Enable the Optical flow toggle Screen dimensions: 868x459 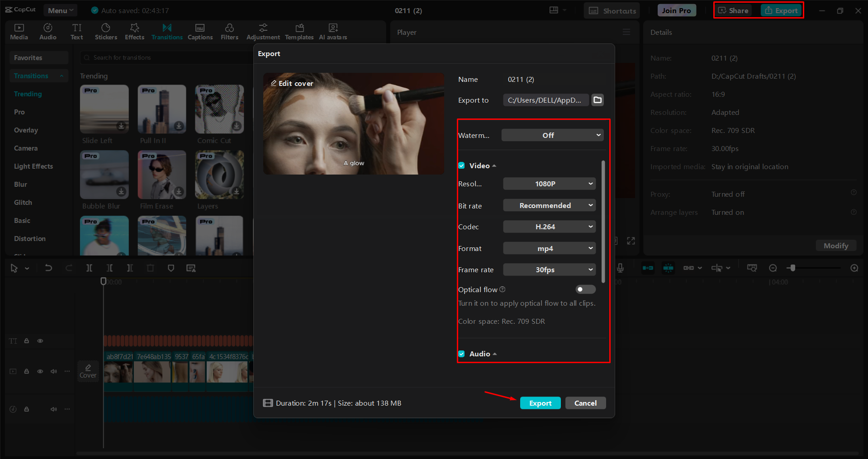click(x=585, y=289)
